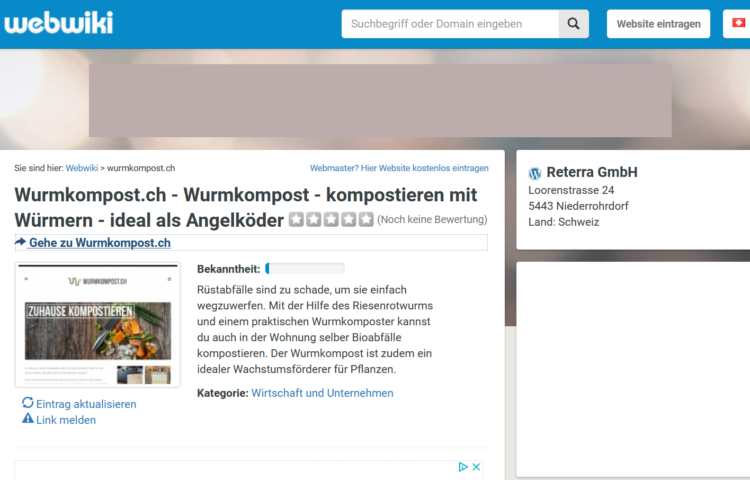Screen dimensions: 750x480
Task: Click the fifth rating star
Action: click(366, 219)
